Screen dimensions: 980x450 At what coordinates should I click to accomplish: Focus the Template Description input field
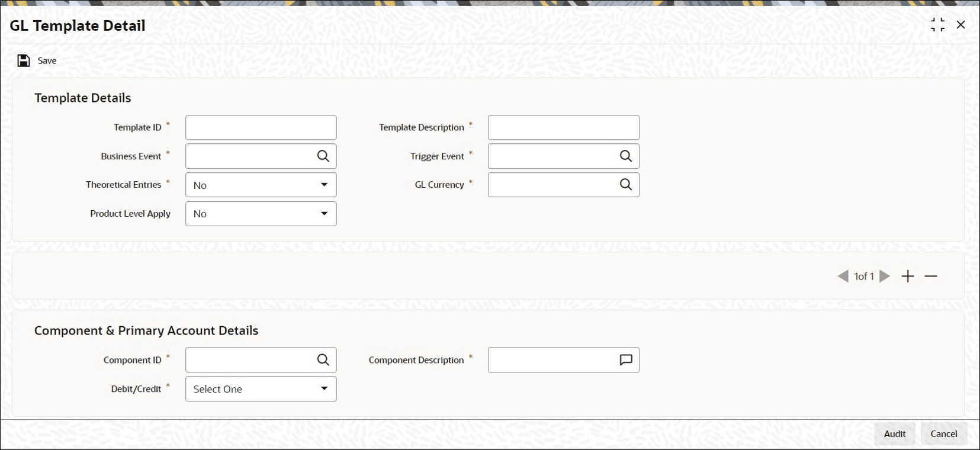coord(564,127)
